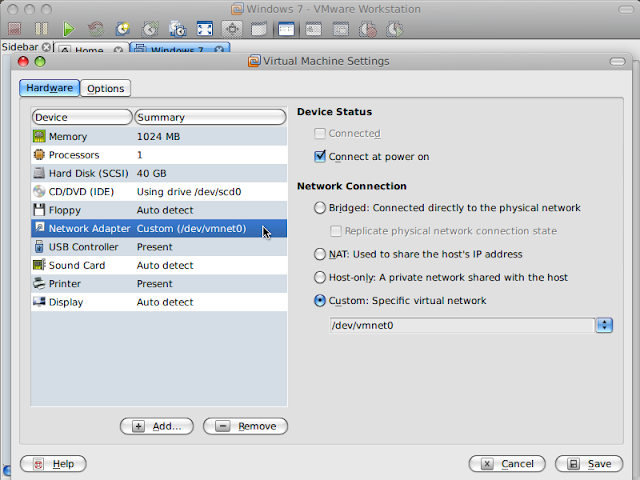The image size is (640, 480).
Task: Select the Hard Disk (SCSI) device icon
Action: (39, 173)
